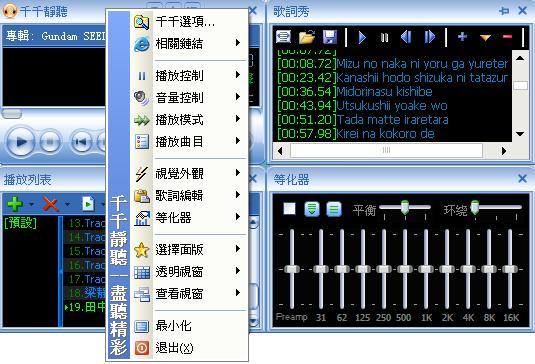Click the red minus icon in 歌詞秀

tap(507, 36)
